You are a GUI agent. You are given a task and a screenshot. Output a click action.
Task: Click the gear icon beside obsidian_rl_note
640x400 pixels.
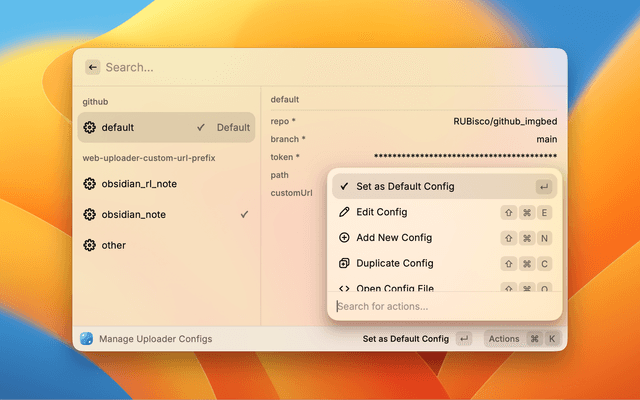[89, 184]
